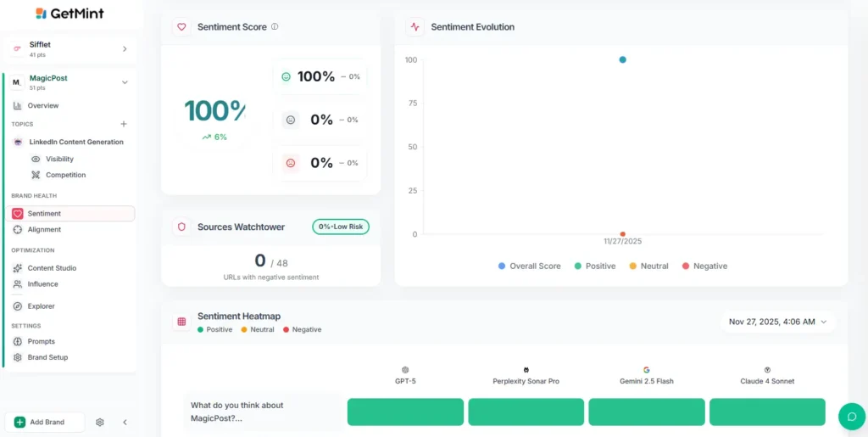Click the 100% overall sentiment score
The height and width of the screenshot is (437, 868).
[214, 111]
